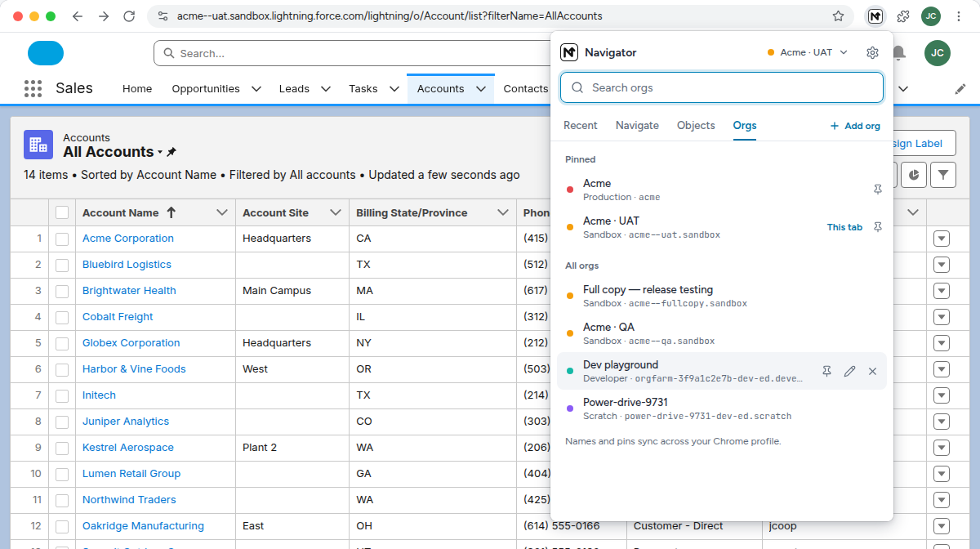Check the Acme Corporation row checkbox
Screen dimensions: 980x549
(62, 239)
